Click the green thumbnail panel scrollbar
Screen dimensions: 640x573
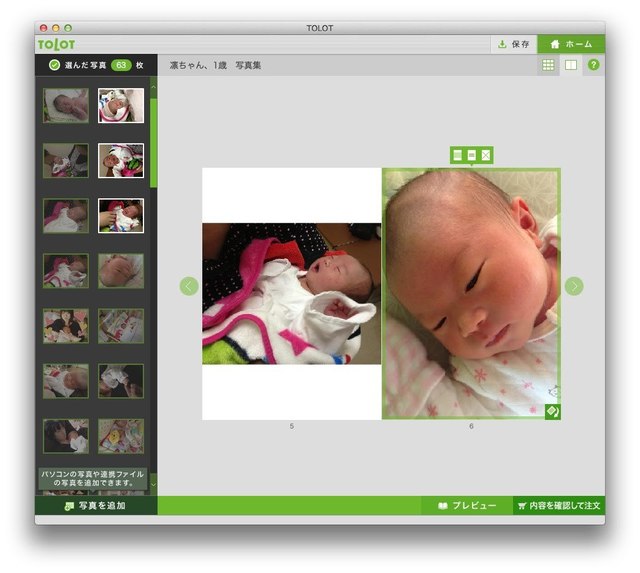tap(153, 140)
